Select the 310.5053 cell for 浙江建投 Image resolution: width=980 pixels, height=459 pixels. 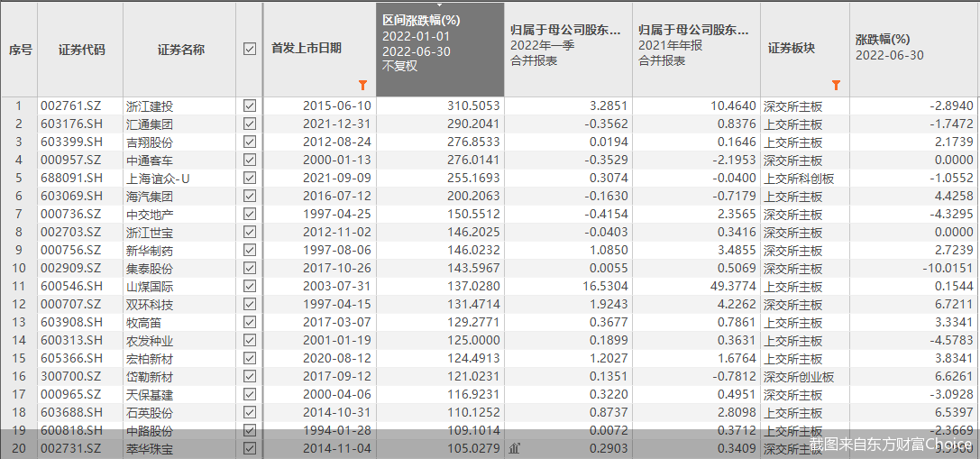pos(473,106)
